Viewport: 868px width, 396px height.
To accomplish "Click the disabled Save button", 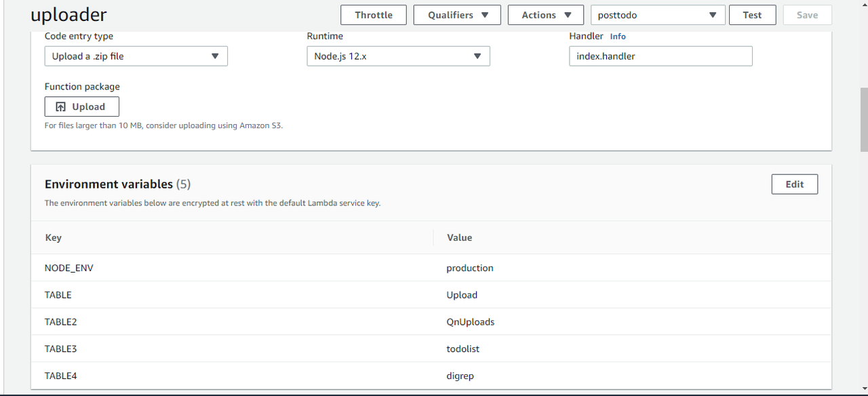I will click(807, 15).
